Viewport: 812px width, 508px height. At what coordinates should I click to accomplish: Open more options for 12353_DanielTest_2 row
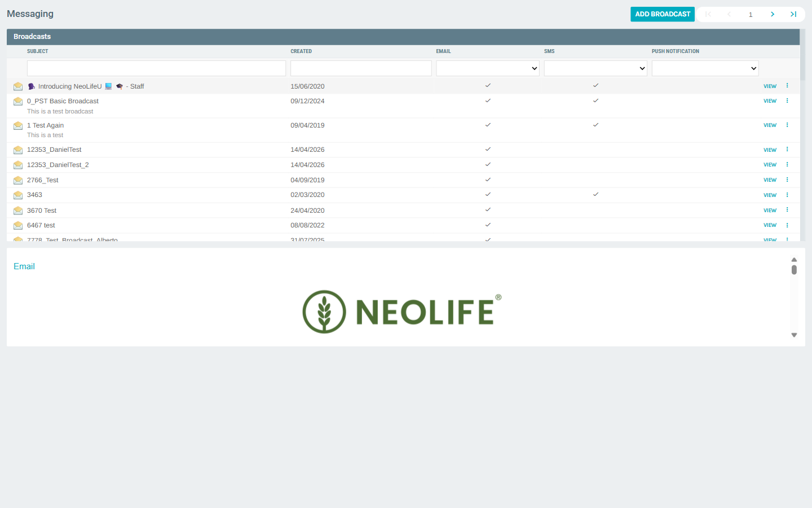point(787,165)
